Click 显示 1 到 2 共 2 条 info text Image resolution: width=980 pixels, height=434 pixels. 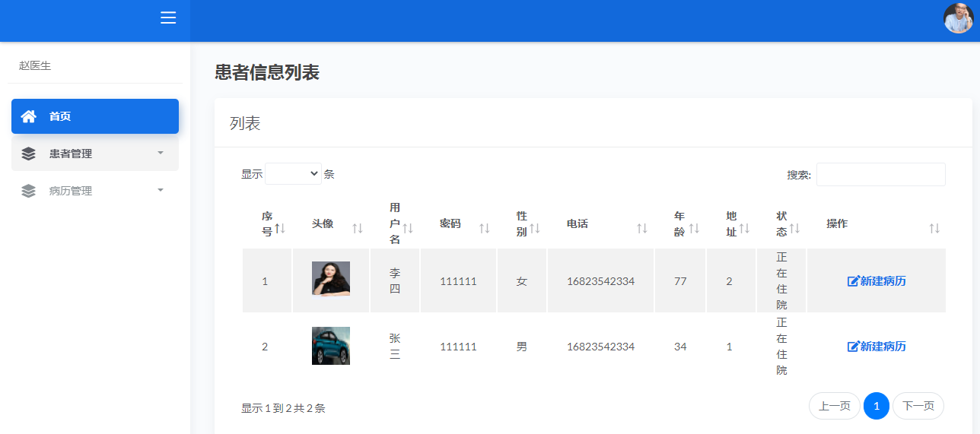click(283, 408)
